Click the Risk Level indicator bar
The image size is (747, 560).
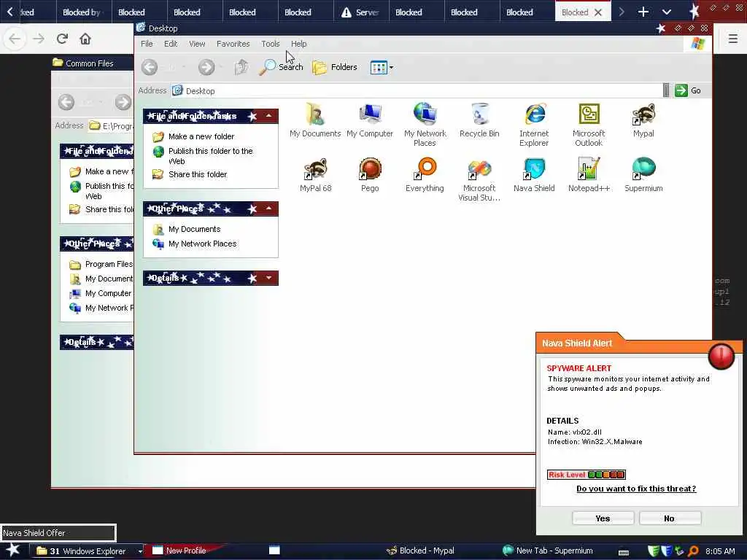click(586, 474)
